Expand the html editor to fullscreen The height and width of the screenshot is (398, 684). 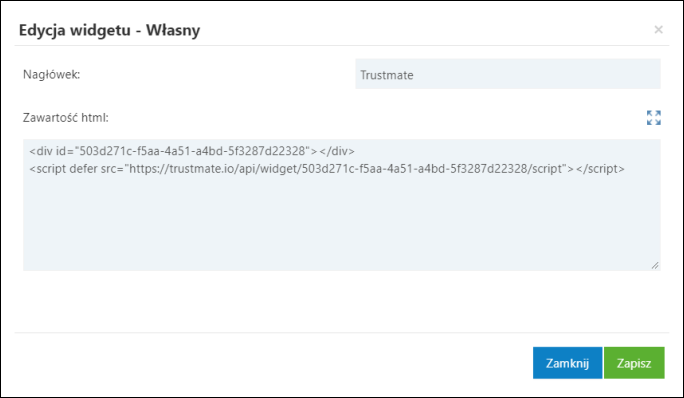653,117
